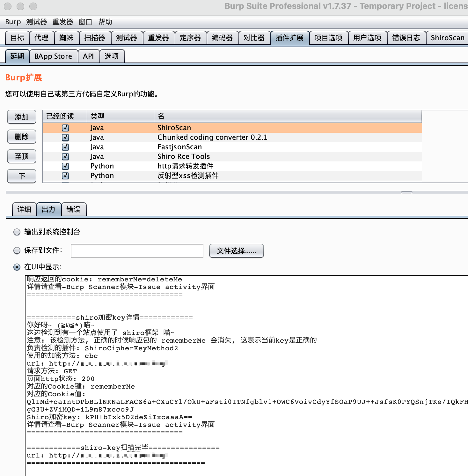This screenshot has width=468, height=476.
Task: Toggle checkbox for http请求转发插件
Action: tap(65, 166)
